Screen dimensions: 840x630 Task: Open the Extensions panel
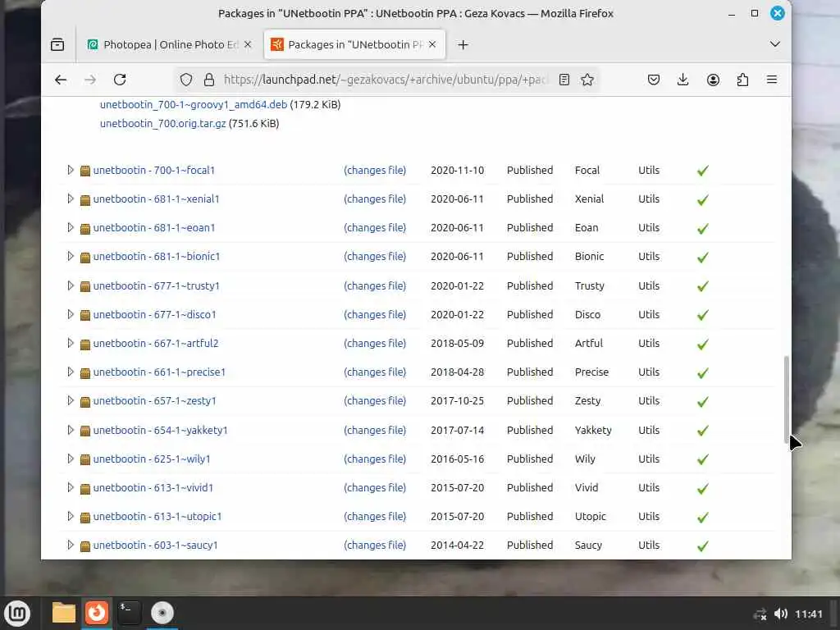pos(742,80)
